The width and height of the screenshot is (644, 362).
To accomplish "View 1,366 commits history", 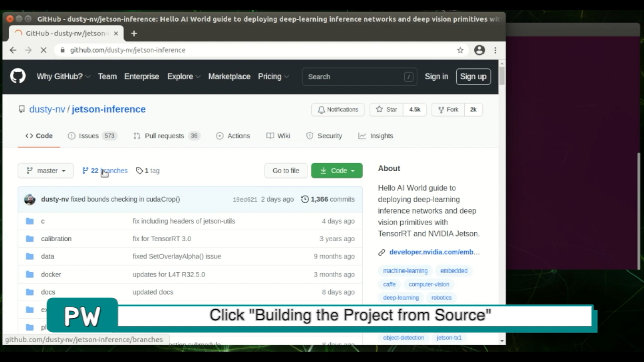I will [x=328, y=199].
